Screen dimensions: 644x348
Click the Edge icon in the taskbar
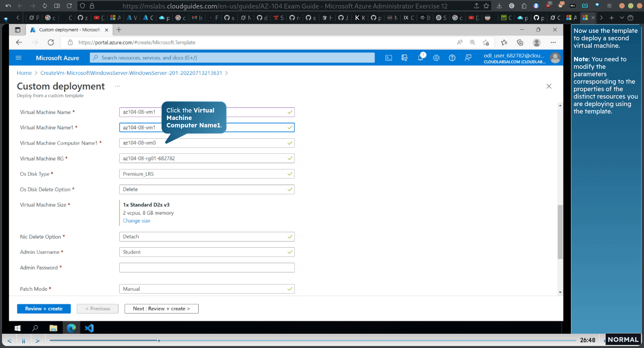pos(71,328)
